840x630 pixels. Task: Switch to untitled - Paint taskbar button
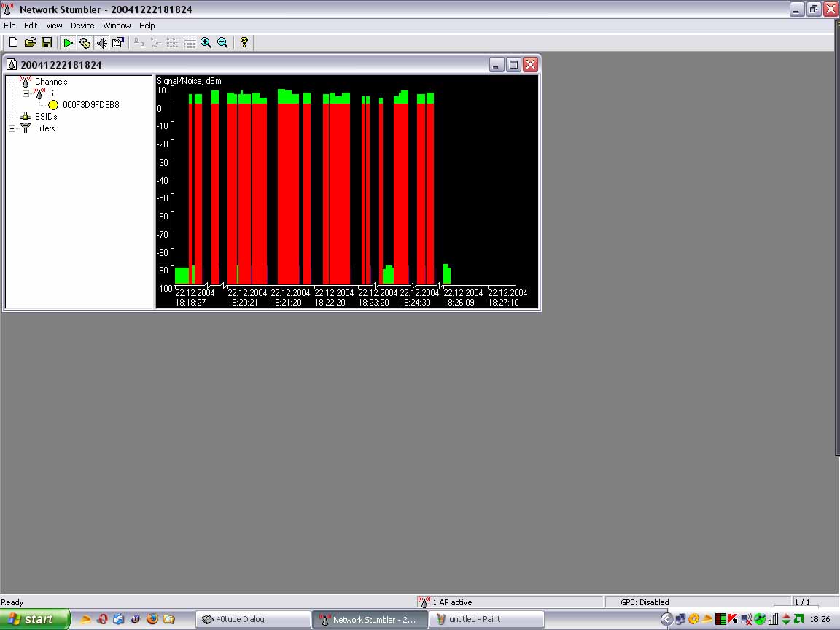tap(486, 620)
